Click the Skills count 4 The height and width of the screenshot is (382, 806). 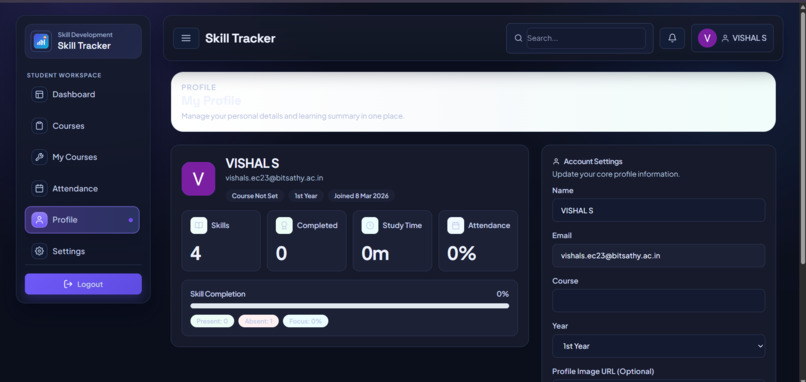[x=196, y=253]
